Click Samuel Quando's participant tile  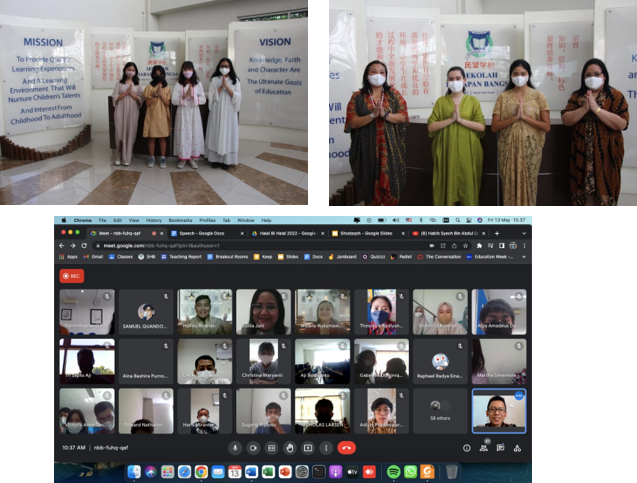146,312
